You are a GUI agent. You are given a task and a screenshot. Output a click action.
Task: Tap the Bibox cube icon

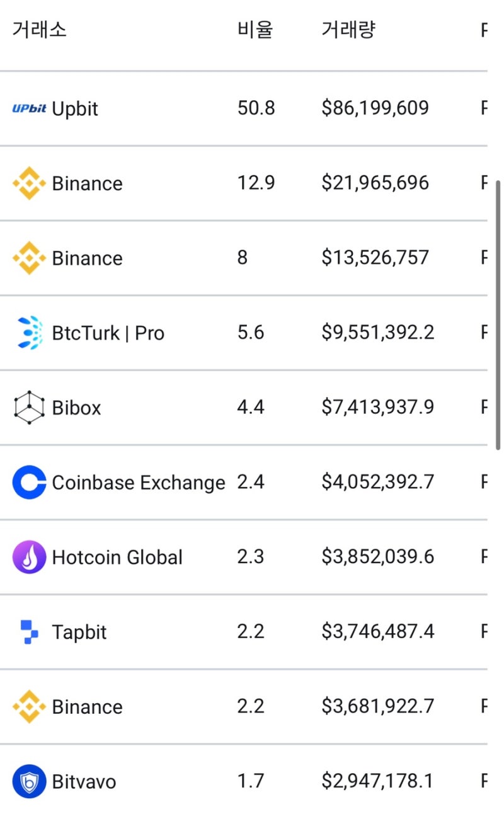[x=29, y=408]
